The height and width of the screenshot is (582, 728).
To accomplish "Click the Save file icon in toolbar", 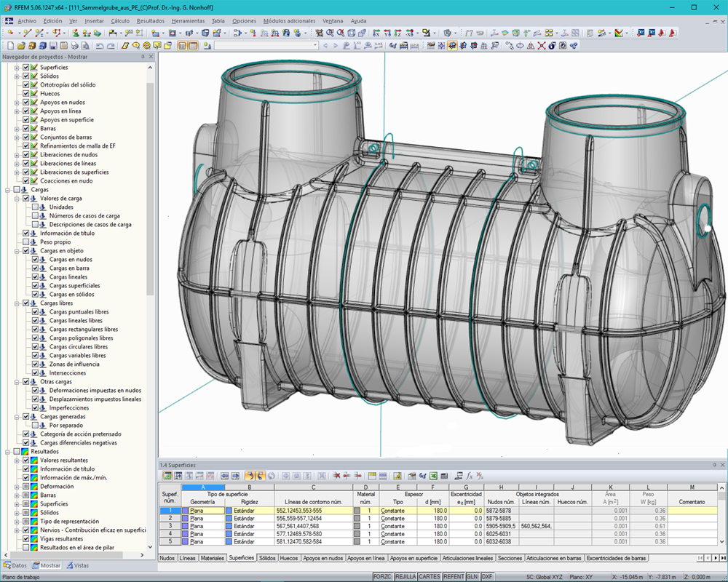I will (x=53, y=45).
